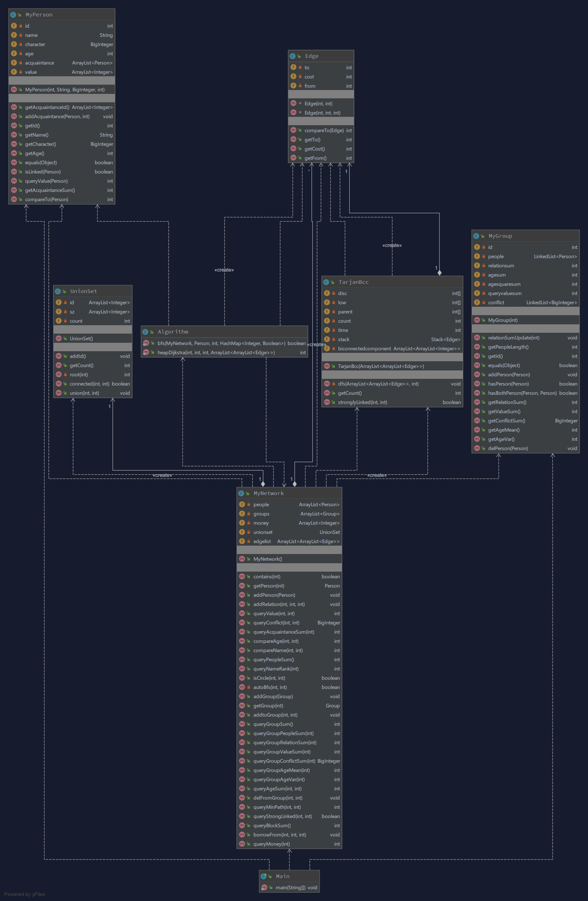
Task: Select the getConflictSum() method in MyGroup
Action: [x=506, y=421]
